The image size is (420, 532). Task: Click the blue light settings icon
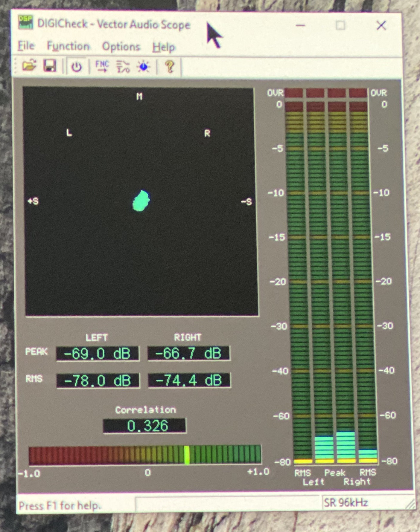point(144,67)
